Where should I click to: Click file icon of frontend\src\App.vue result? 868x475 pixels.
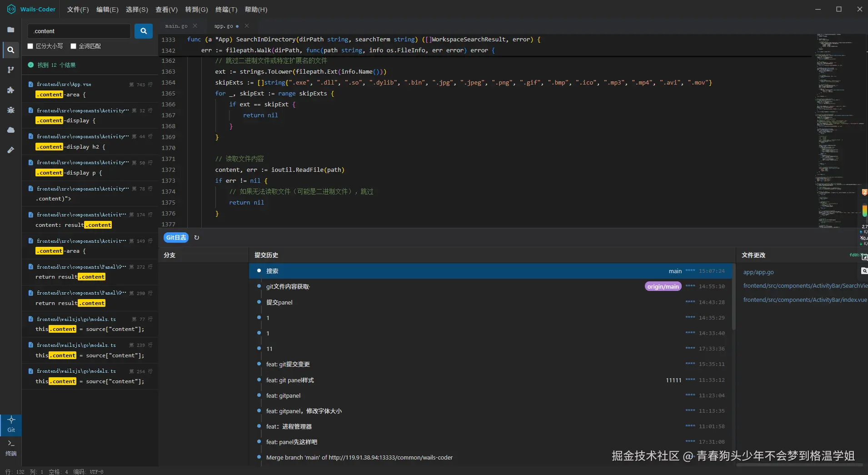[x=30, y=85]
